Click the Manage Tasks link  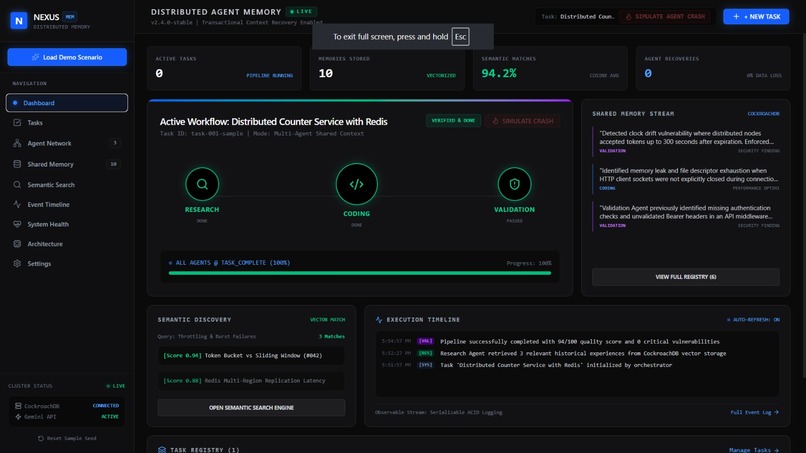point(754,450)
